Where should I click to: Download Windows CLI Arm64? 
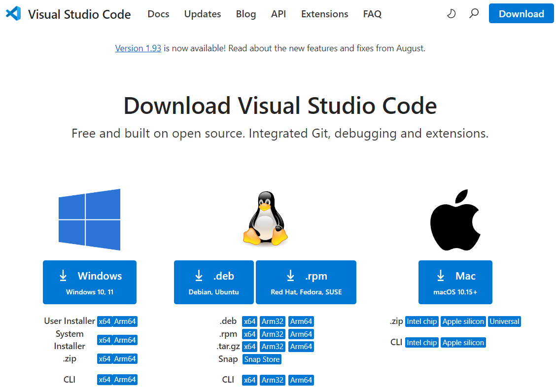click(x=125, y=380)
